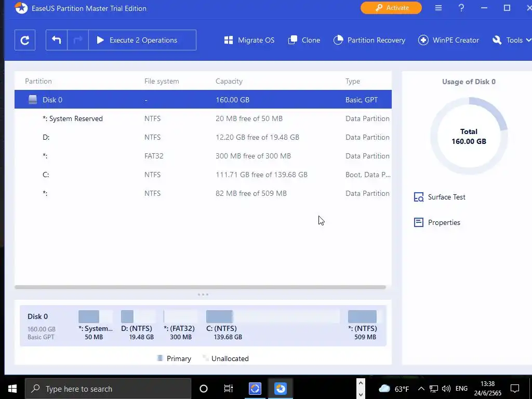Open the Windows Start menu
This screenshot has height=399, width=532.
coord(12,389)
